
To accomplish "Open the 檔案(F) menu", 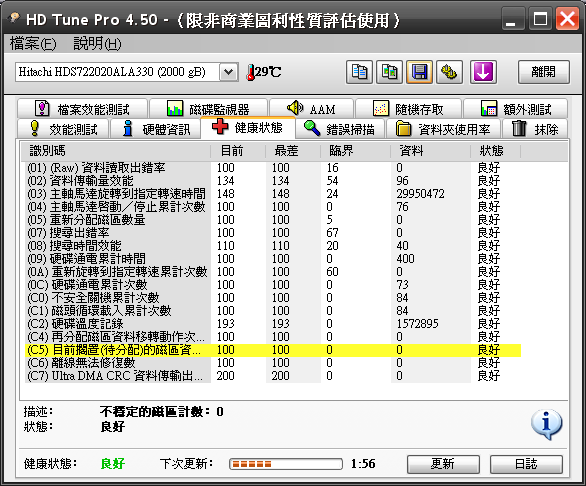I will [33, 44].
